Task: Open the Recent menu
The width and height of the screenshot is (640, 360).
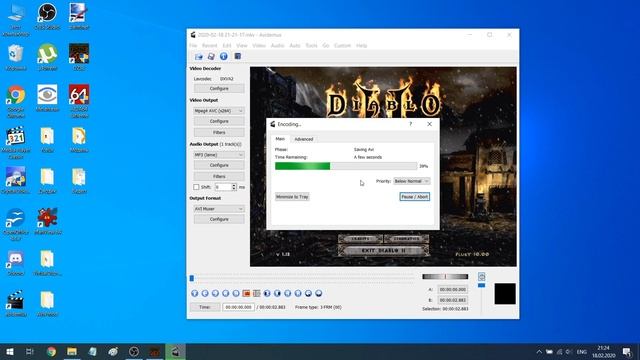Action: click(x=209, y=46)
